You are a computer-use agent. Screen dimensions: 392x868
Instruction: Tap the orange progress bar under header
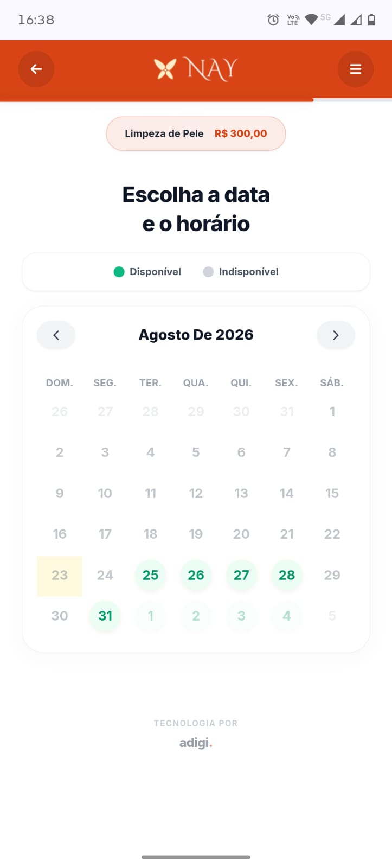tap(157, 100)
